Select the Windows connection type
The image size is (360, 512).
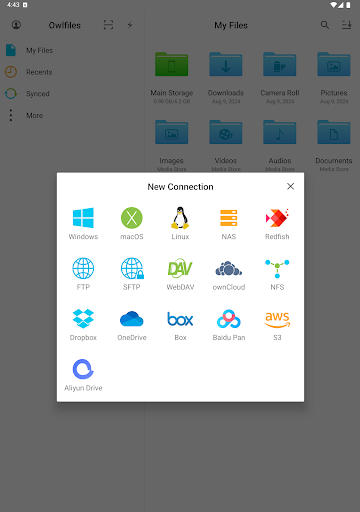[x=83, y=223]
